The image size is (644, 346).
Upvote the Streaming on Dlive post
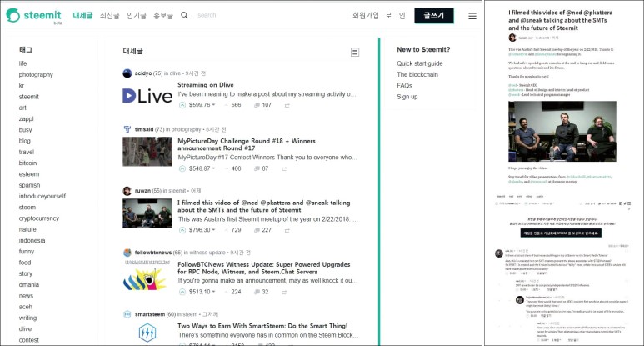click(182, 105)
